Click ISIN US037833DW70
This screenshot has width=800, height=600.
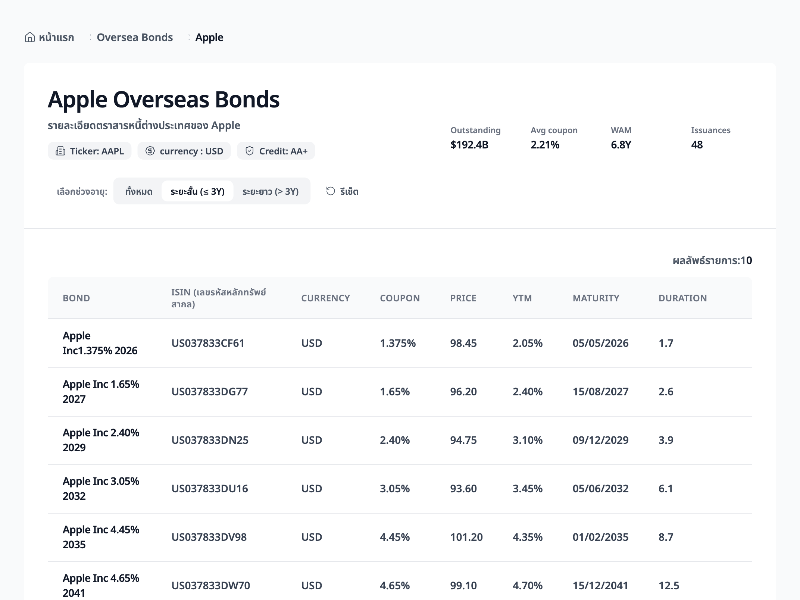(x=211, y=585)
